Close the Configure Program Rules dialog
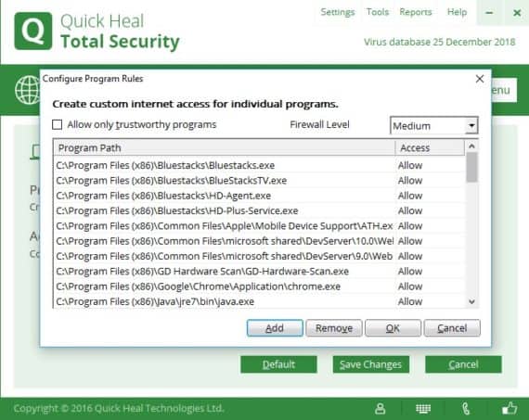 coord(480,79)
